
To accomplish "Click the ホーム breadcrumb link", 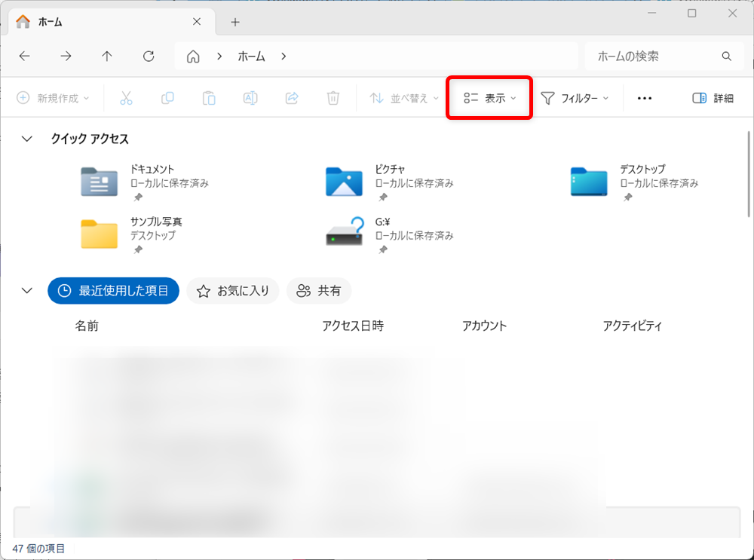I will [x=251, y=56].
